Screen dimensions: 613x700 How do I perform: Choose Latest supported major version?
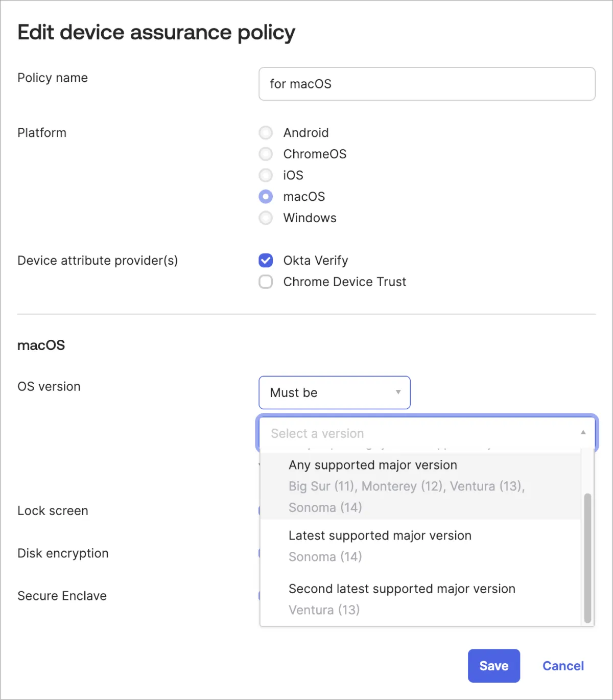point(380,535)
